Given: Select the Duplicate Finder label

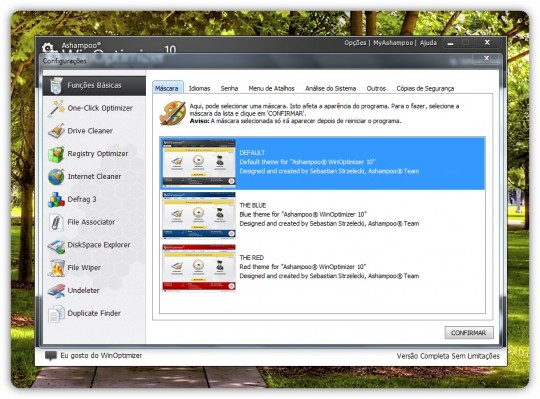Looking at the screenshot, I should coord(94,313).
